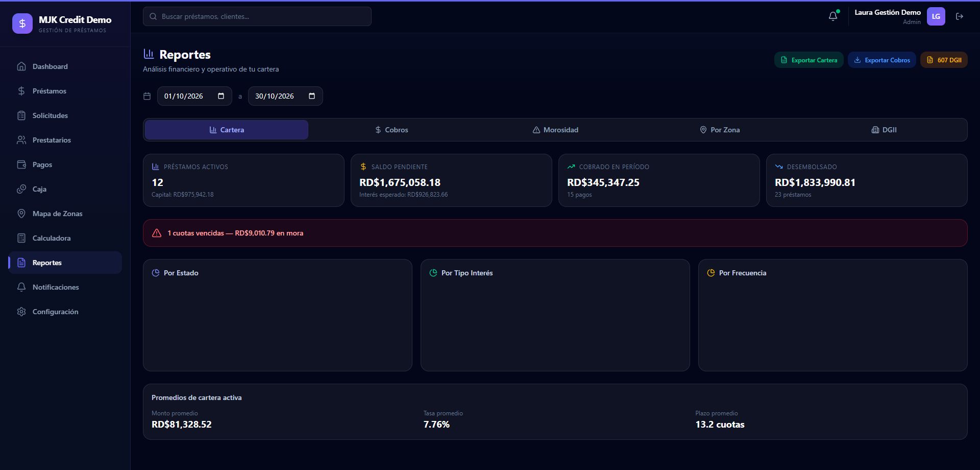Open the end date calendar picker icon
The width and height of the screenshot is (980, 470).
[x=312, y=96]
